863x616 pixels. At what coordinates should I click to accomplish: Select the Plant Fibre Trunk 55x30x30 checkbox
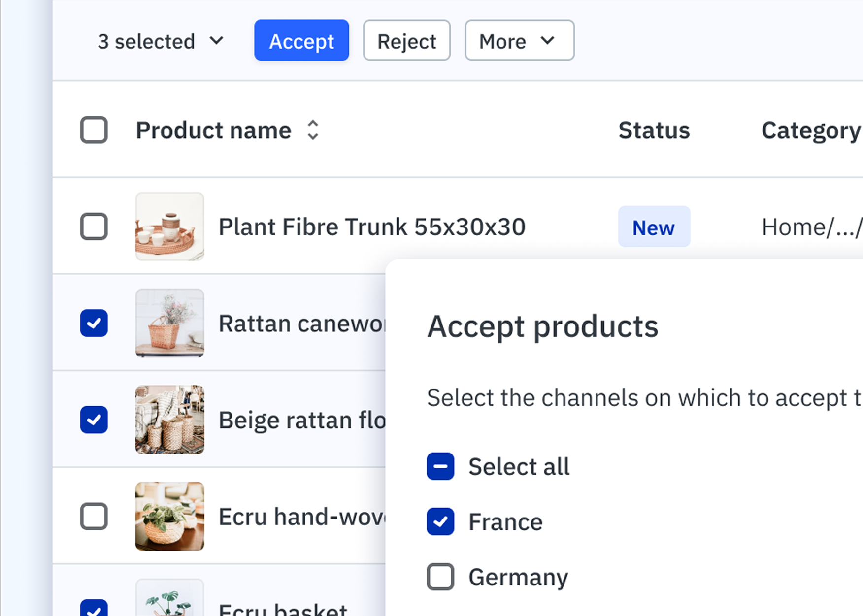coord(94,227)
